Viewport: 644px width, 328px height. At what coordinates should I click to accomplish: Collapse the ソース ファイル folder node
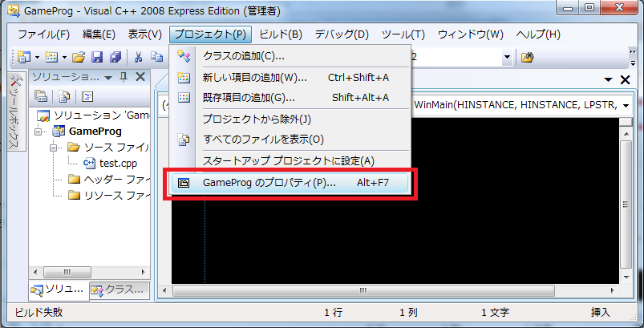[53, 147]
